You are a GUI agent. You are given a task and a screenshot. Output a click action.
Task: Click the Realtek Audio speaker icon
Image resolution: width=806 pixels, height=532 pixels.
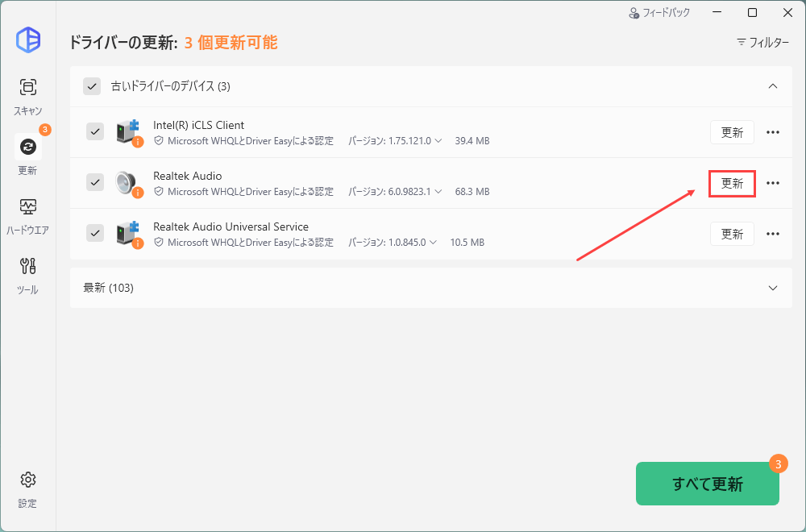[128, 183]
